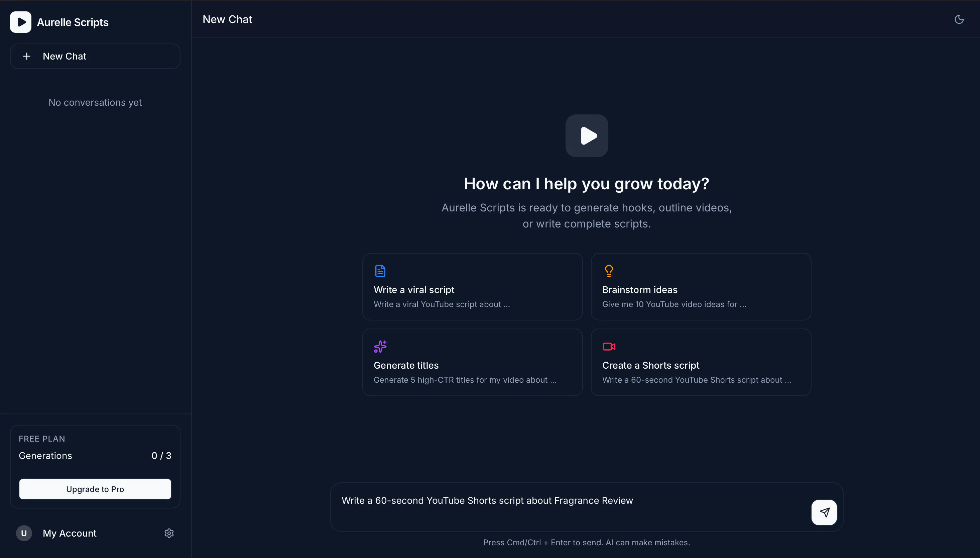
Task: Click the blue document icon on viral script card
Action: (x=380, y=271)
